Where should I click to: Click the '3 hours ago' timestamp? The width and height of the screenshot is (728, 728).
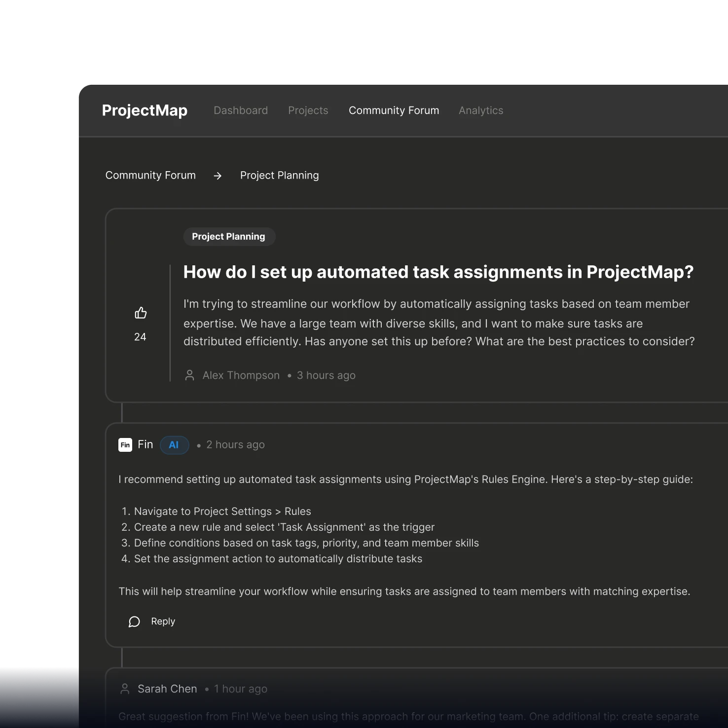[x=326, y=375]
